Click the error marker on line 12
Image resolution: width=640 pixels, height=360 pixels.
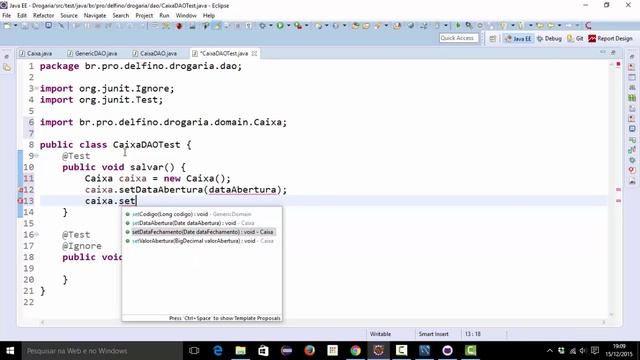[x=20, y=189]
